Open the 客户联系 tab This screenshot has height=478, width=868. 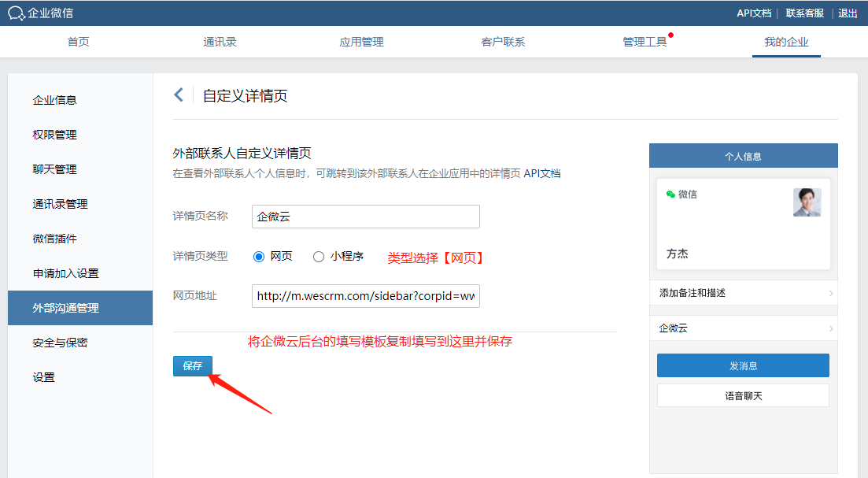(503, 42)
